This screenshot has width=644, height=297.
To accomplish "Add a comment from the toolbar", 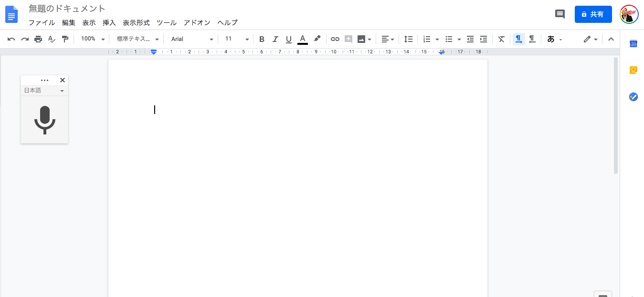I will [348, 39].
